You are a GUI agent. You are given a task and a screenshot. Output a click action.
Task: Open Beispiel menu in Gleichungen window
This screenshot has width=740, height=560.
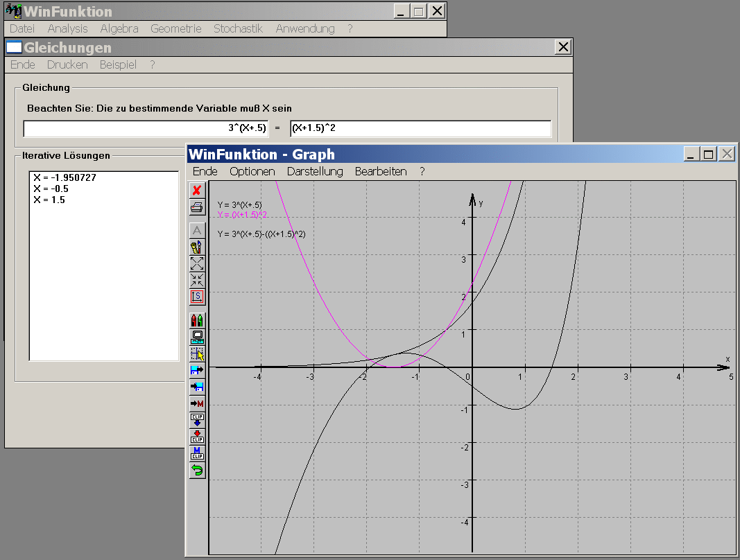[118, 64]
